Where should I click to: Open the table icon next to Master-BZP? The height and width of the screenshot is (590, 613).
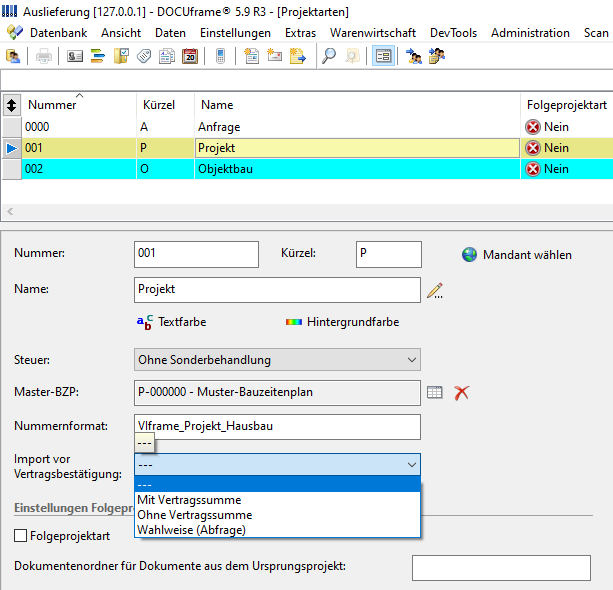tap(435, 392)
